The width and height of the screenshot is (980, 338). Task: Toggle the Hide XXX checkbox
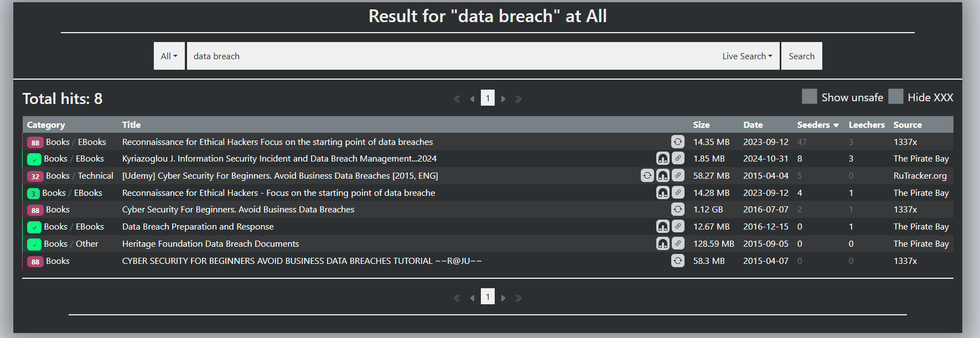click(x=896, y=96)
